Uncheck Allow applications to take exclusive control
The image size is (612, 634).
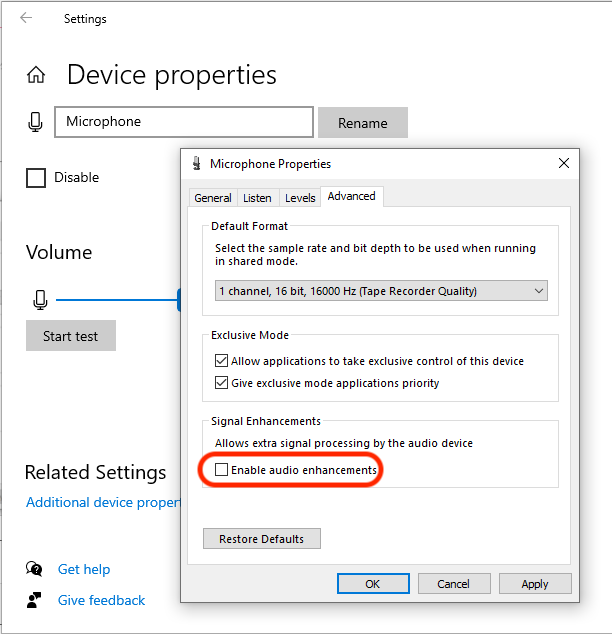[x=221, y=361]
